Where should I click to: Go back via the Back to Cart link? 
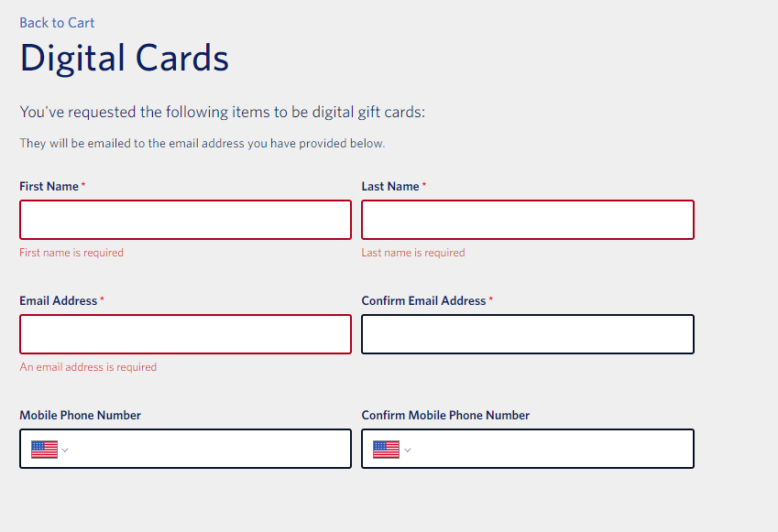(57, 23)
